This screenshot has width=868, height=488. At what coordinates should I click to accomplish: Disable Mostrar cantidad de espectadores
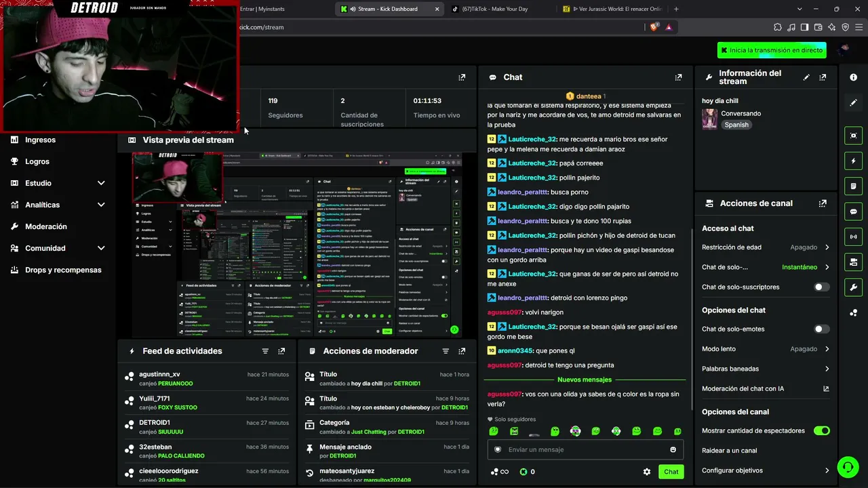tap(821, 430)
